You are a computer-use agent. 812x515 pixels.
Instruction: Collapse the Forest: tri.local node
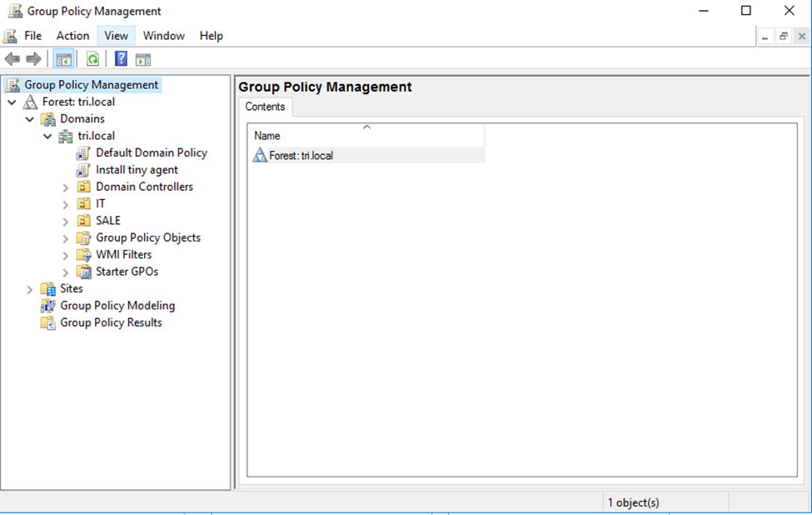pos(12,102)
